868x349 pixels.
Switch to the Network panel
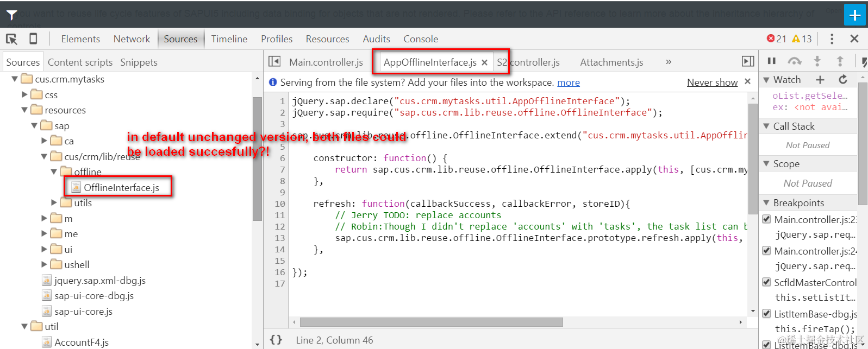pos(132,39)
